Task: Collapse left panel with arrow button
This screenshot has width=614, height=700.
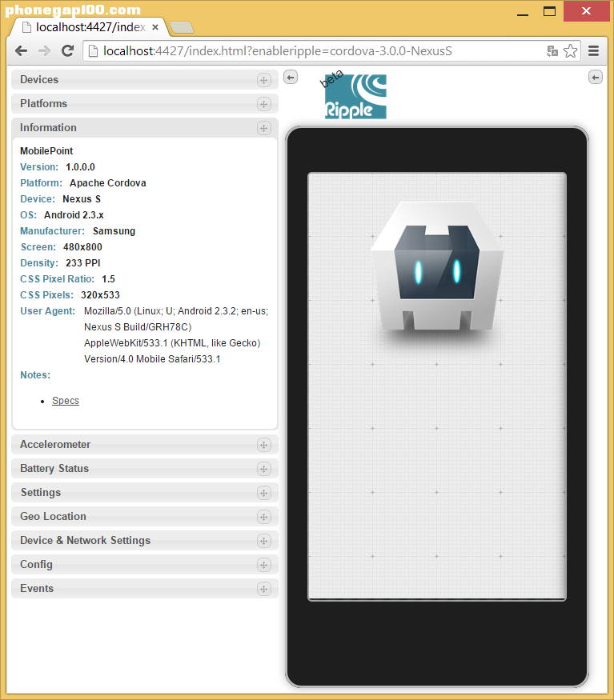Action: coord(291,78)
